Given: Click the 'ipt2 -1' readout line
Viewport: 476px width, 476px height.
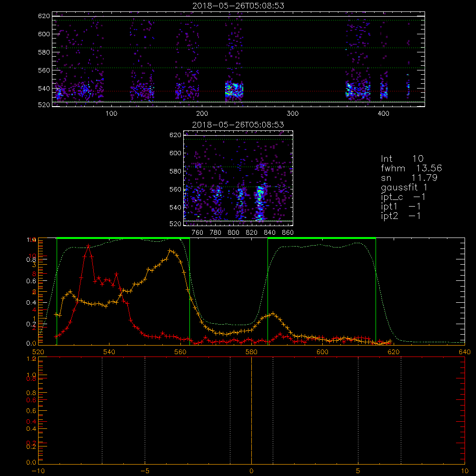Looking at the screenshot, I should [401, 216].
